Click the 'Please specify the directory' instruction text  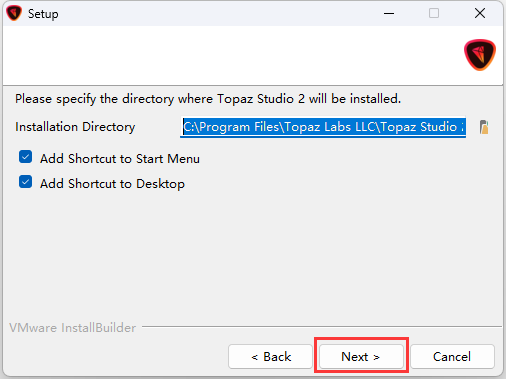[x=208, y=99]
